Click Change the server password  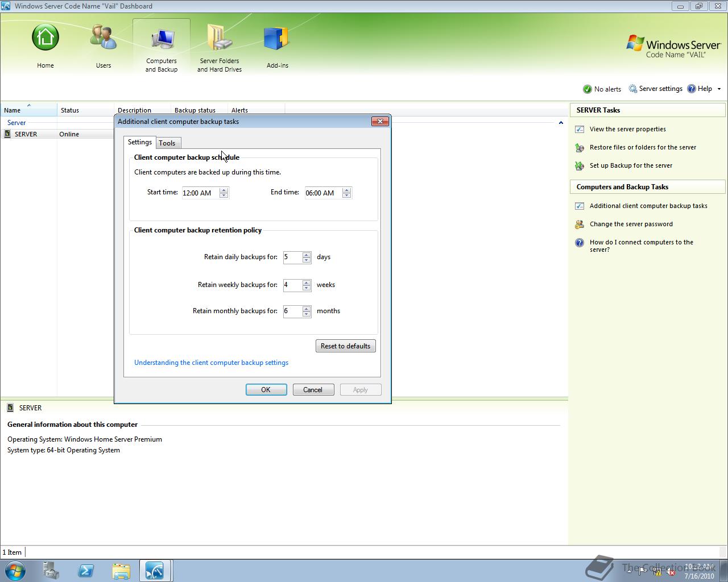[x=631, y=224]
